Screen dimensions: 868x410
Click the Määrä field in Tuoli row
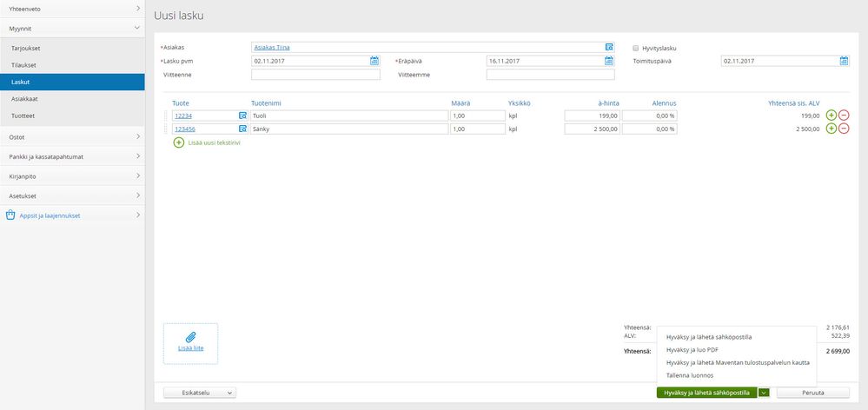(478, 116)
